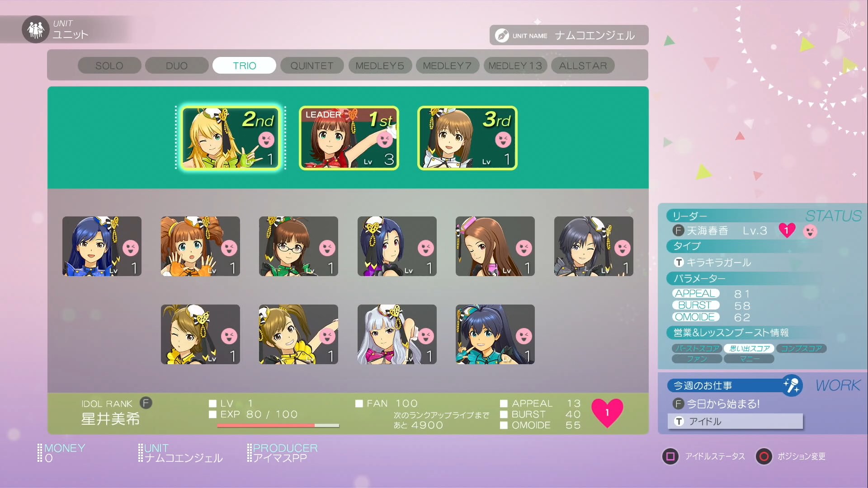Toggle the FAN checkbox indicator
This screenshot has height=488, width=868.
(x=359, y=404)
